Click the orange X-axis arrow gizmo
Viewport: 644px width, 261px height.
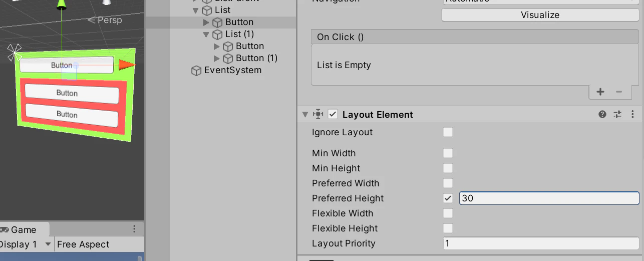coord(127,64)
